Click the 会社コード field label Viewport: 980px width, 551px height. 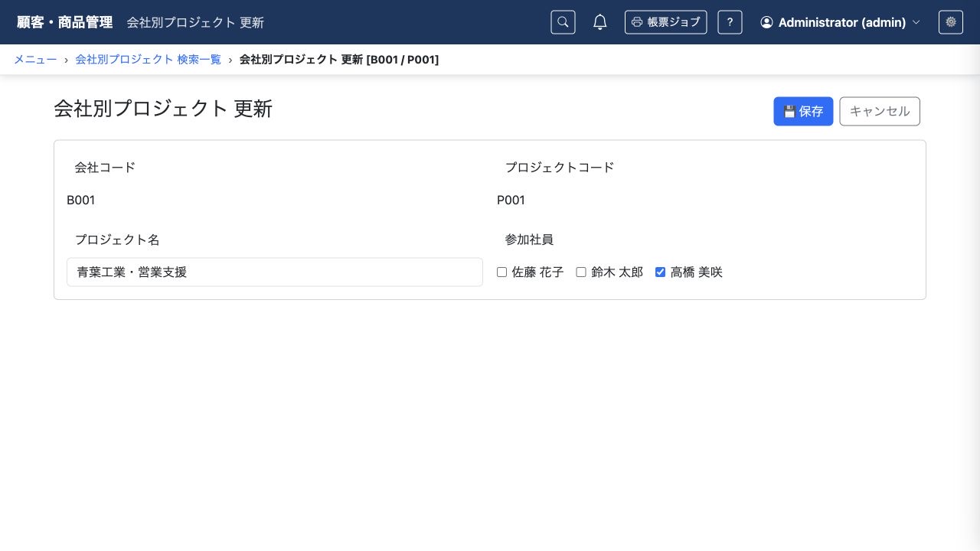(x=105, y=167)
